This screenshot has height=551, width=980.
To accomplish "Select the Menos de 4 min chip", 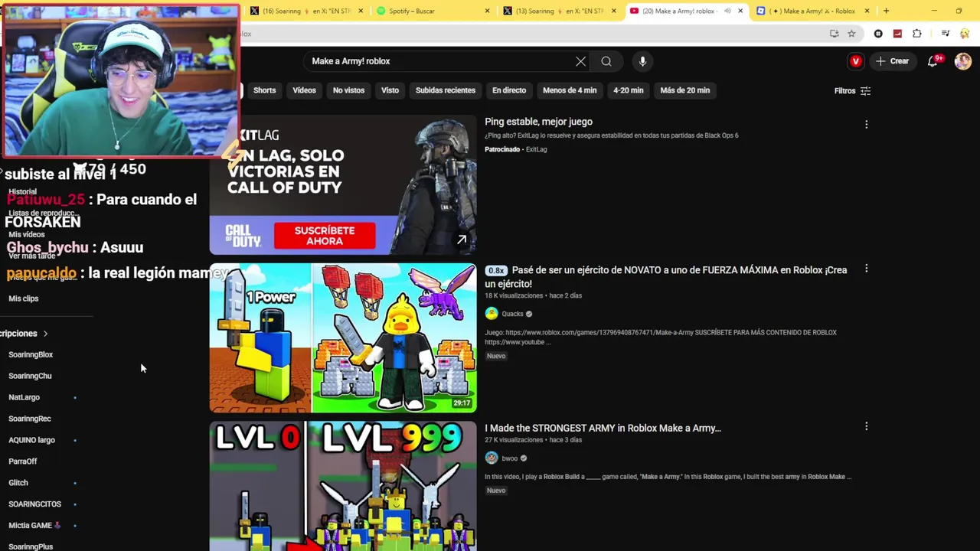I will 570,90.
